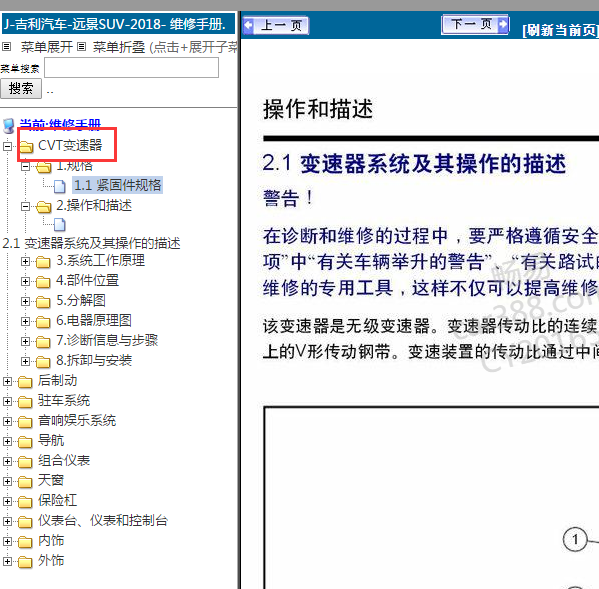Click the 6.电器原理图 folder icon
This screenshot has width=599, height=589.
(x=43, y=322)
